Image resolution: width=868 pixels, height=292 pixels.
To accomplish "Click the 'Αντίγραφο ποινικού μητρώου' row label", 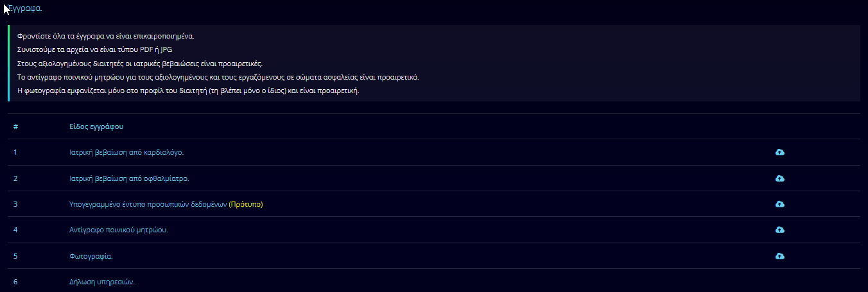I will 119,230.
